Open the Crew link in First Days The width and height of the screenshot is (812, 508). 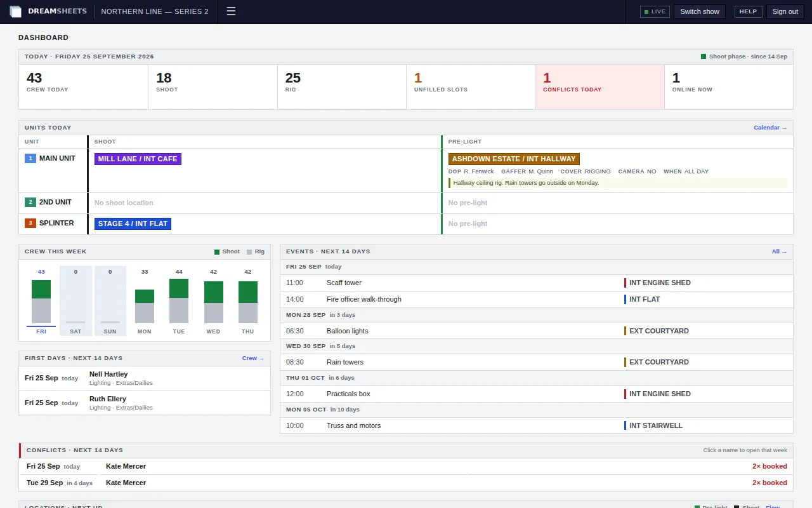click(253, 358)
